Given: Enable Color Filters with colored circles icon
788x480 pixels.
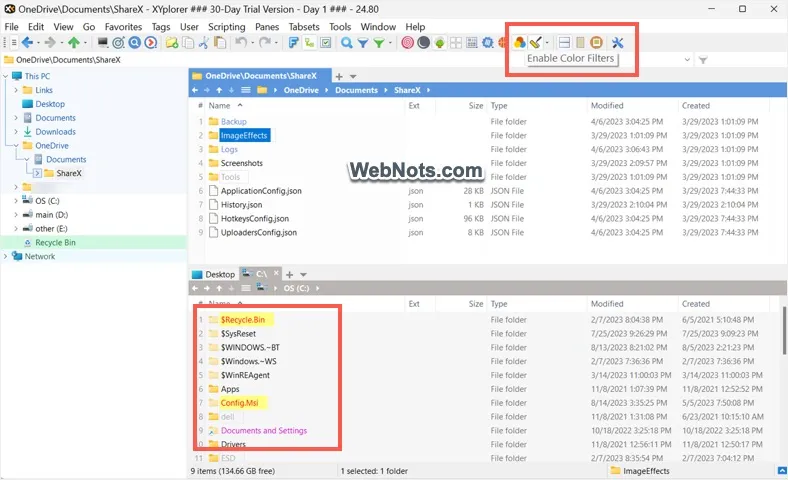Looking at the screenshot, I should 520,43.
